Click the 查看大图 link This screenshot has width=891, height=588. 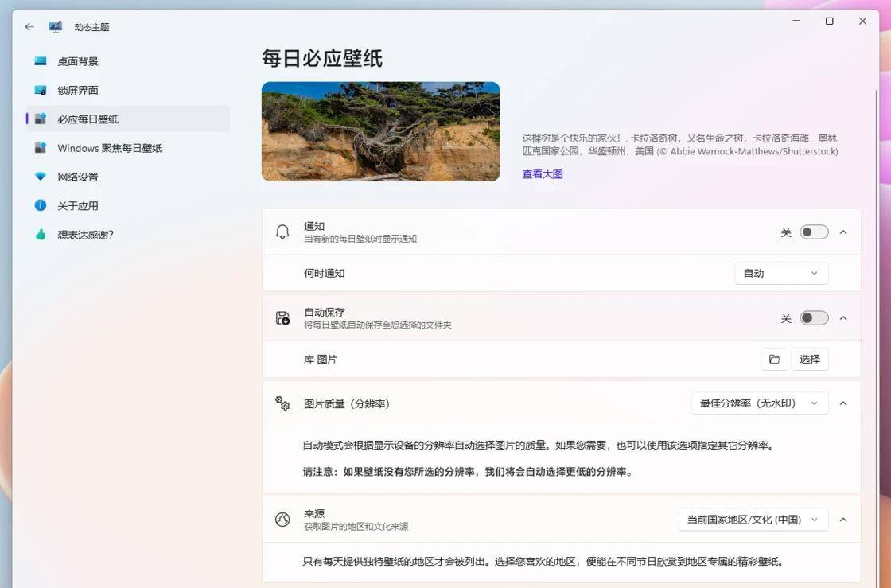542,173
